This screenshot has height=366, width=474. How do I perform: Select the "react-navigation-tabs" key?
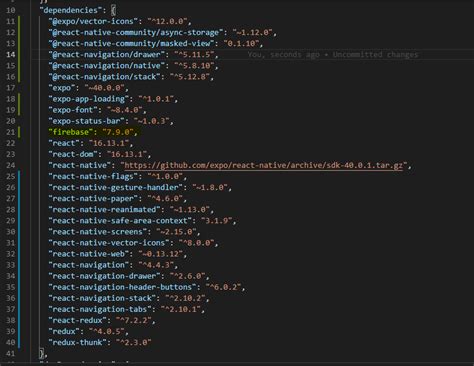100,309
